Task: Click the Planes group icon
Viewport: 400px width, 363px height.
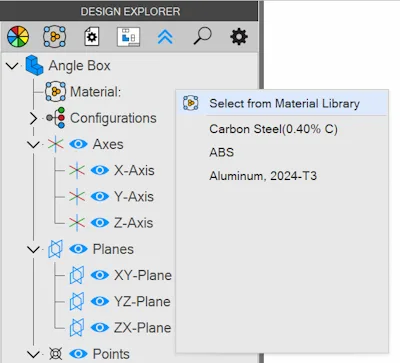Action: (55, 249)
